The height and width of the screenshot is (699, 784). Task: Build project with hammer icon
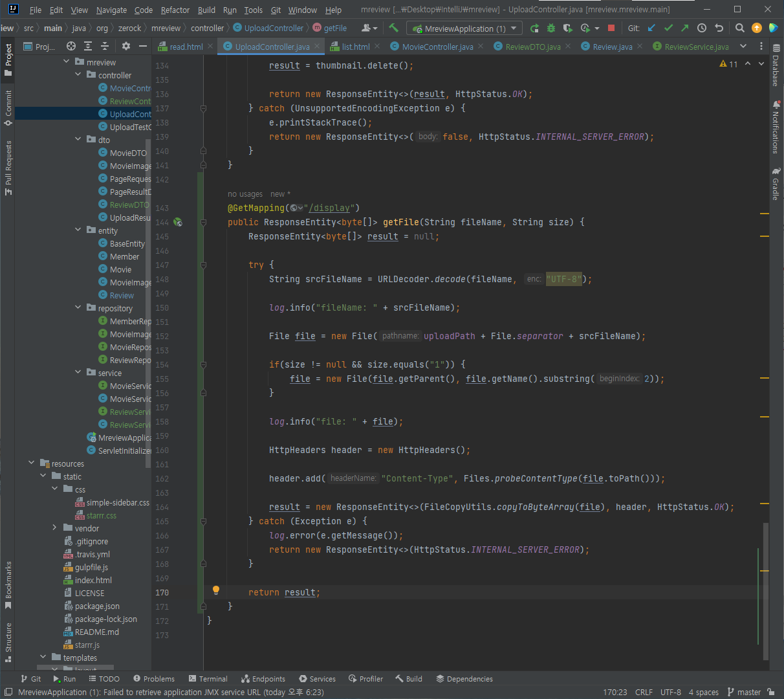click(393, 28)
